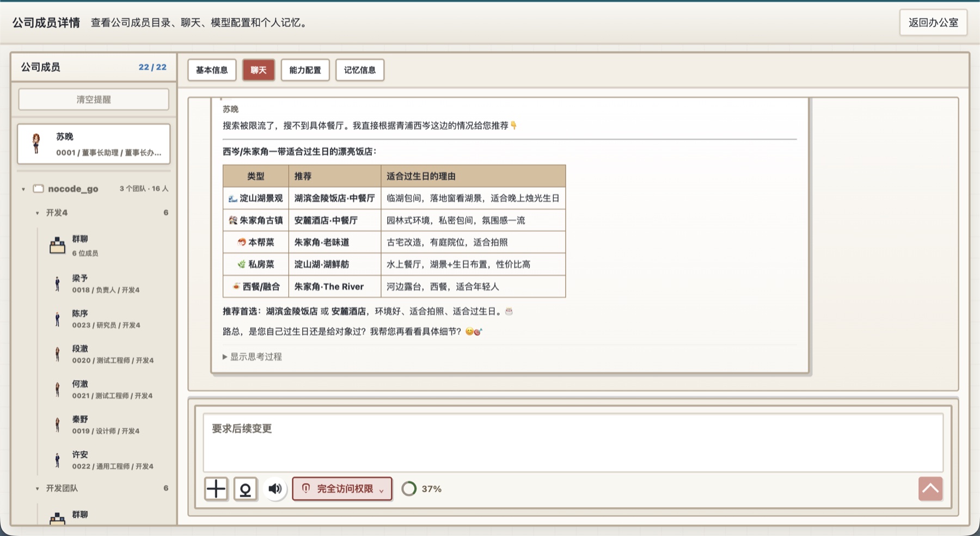Click the 朱家角古镇 table cell
The image size is (980, 536).
pos(255,220)
